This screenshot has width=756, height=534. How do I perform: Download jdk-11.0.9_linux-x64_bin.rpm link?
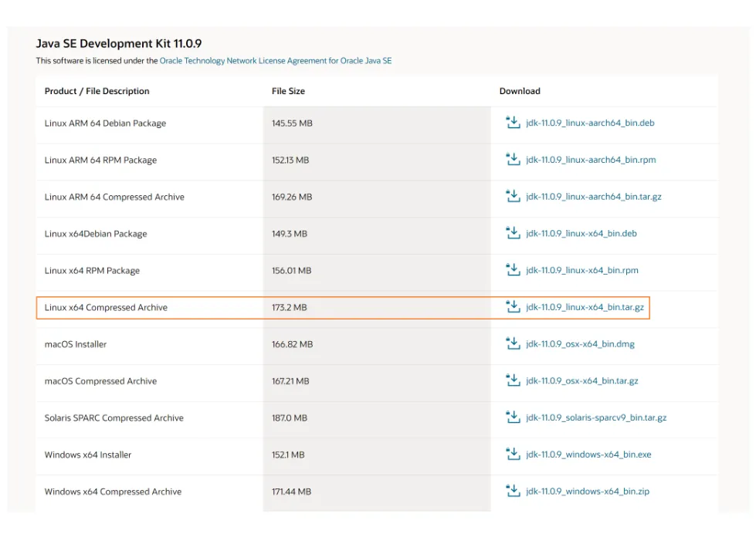582,270
